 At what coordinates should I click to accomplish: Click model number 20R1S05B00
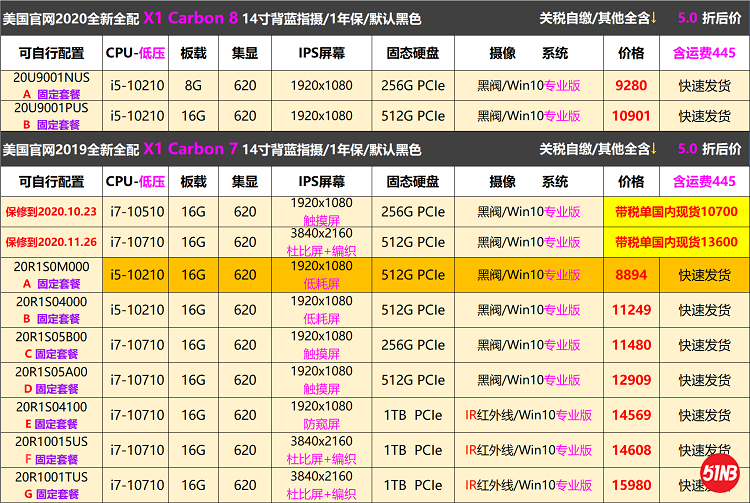(x=51, y=337)
